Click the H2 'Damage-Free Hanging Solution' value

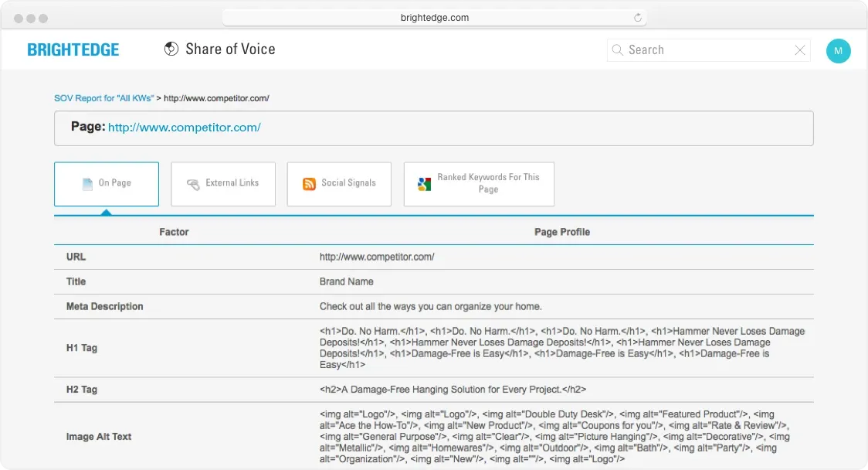[453, 390]
